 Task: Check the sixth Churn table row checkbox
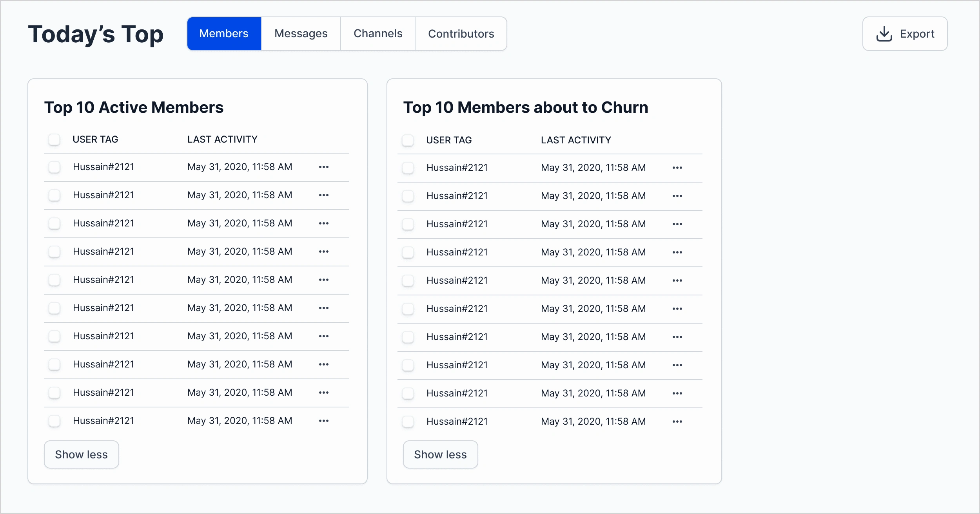(408, 309)
